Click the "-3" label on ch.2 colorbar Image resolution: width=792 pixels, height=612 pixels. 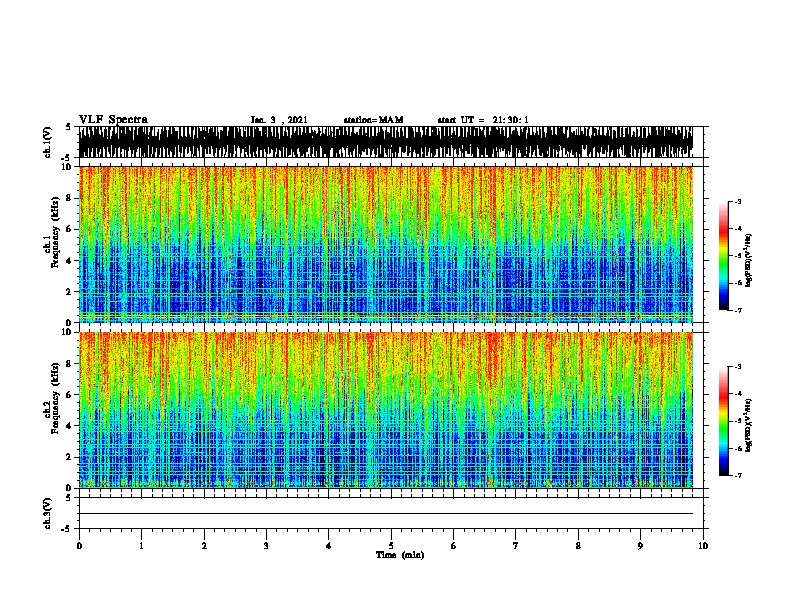click(737, 367)
